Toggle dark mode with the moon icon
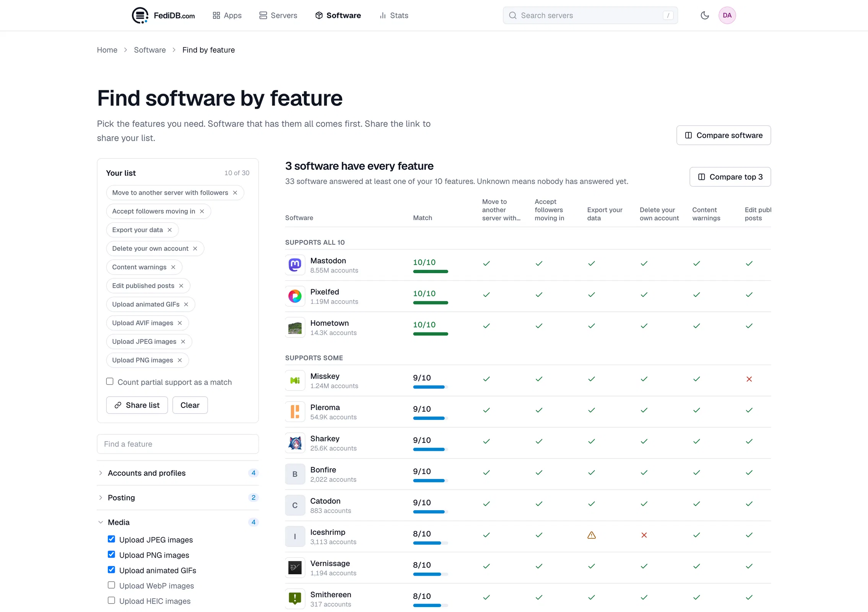Viewport: 868px width, 612px height. click(704, 15)
